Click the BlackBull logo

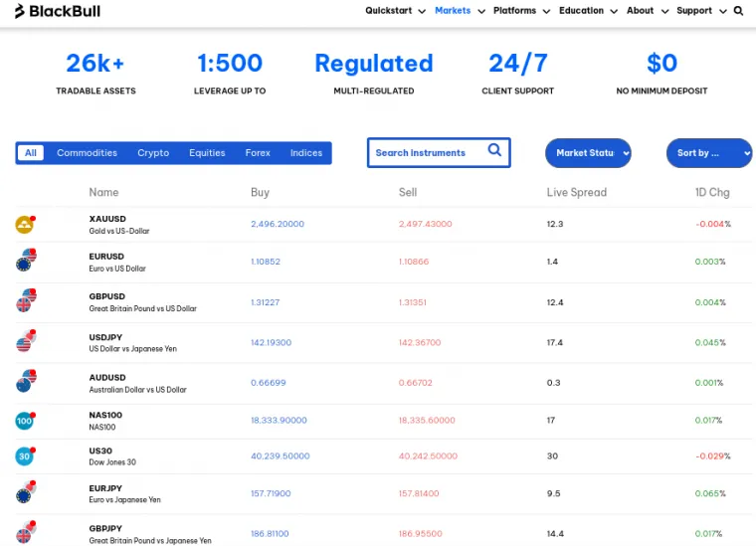coord(58,11)
